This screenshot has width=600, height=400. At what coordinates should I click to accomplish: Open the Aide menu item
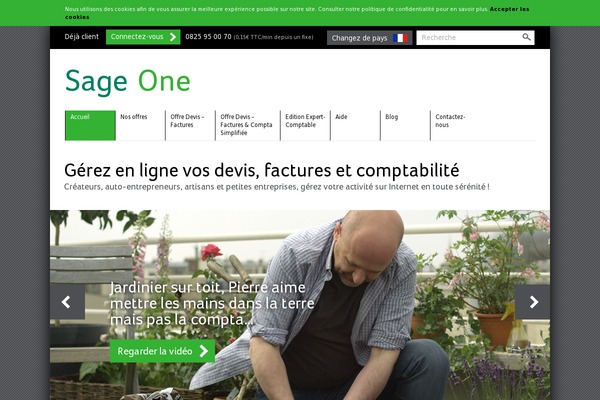coord(355,125)
